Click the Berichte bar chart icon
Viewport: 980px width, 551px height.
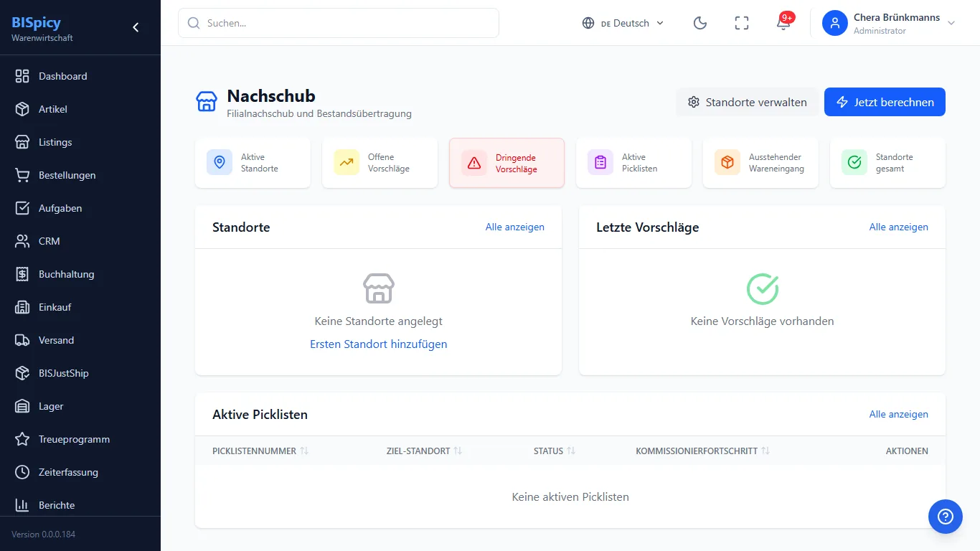click(22, 505)
